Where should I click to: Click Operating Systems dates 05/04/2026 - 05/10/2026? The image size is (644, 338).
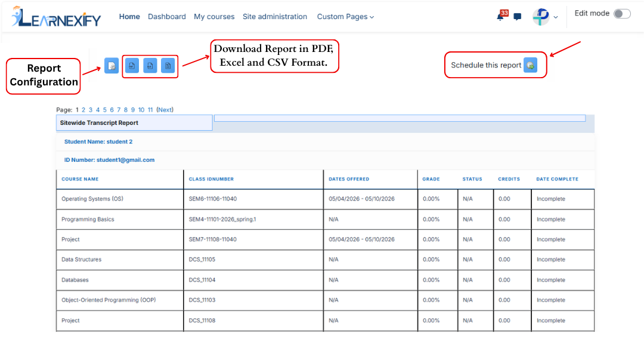coord(361,199)
